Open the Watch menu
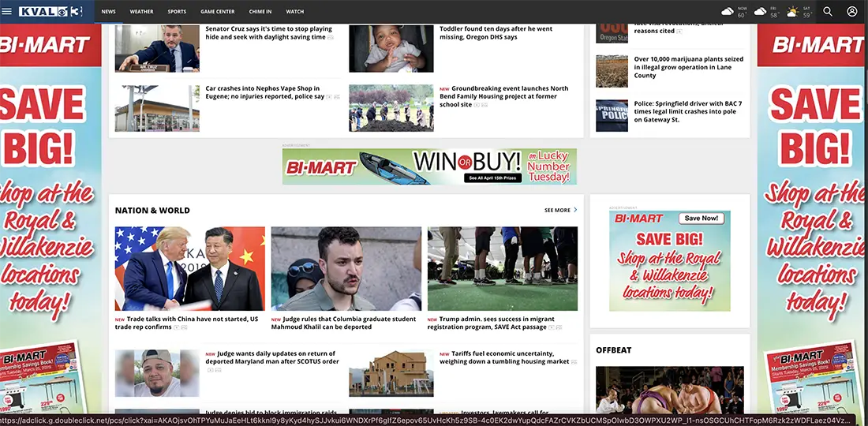868x426 pixels. point(295,12)
